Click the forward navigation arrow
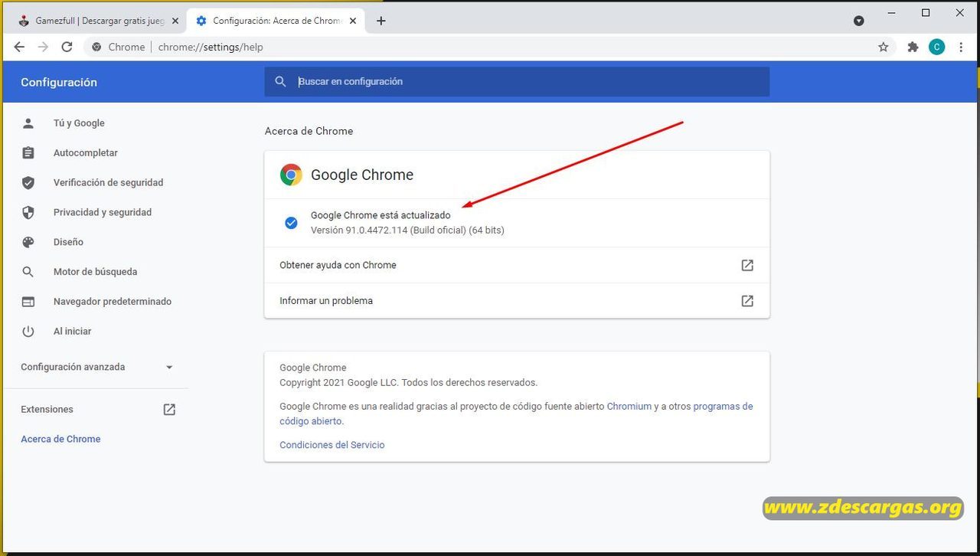Image resolution: width=980 pixels, height=556 pixels. click(x=44, y=47)
